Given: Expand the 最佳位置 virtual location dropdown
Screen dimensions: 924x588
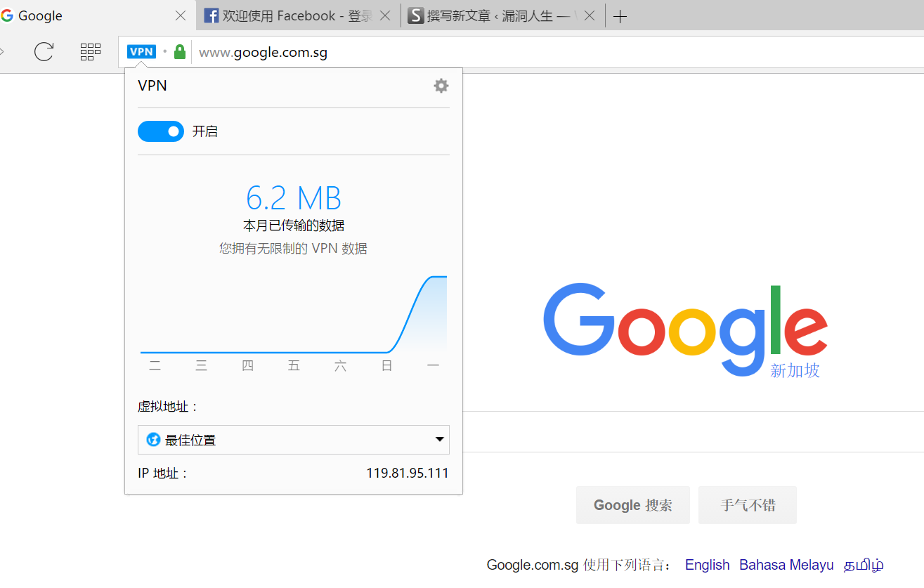Looking at the screenshot, I should tap(294, 440).
